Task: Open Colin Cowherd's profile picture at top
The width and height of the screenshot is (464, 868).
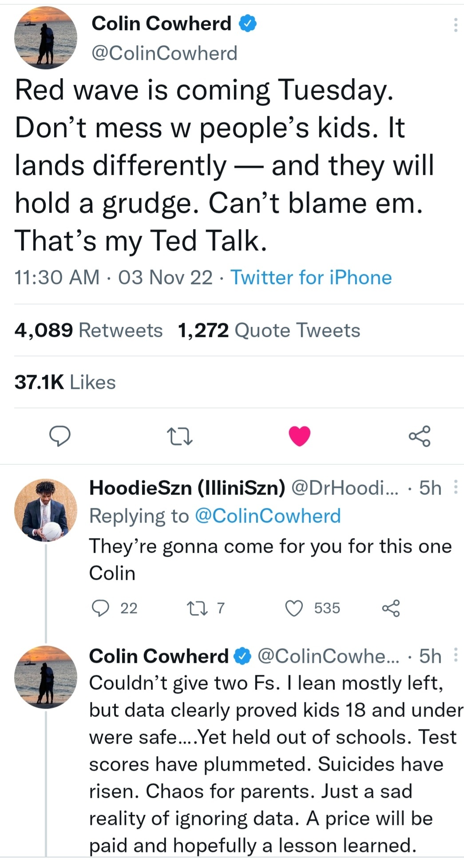Action: click(x=46, y=38)
